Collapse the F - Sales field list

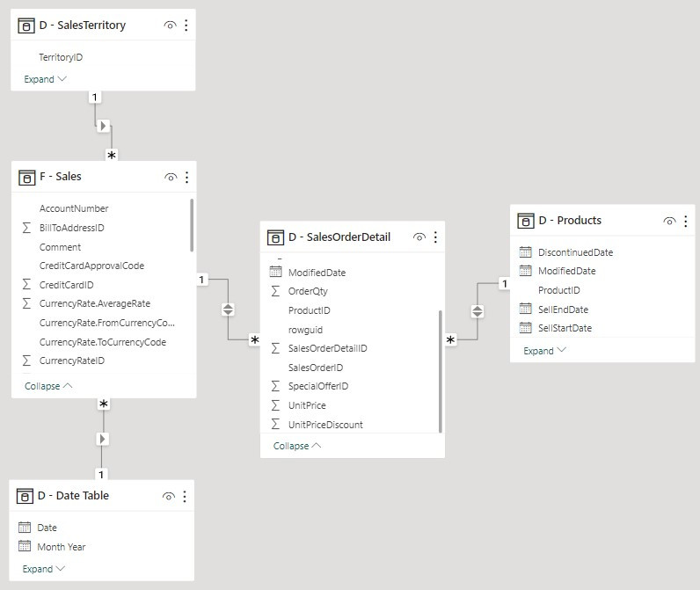pos(48,386)
